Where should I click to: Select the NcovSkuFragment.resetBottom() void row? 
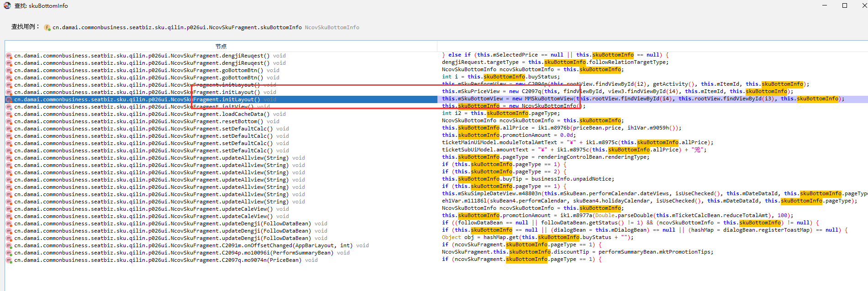click(221, 121)
